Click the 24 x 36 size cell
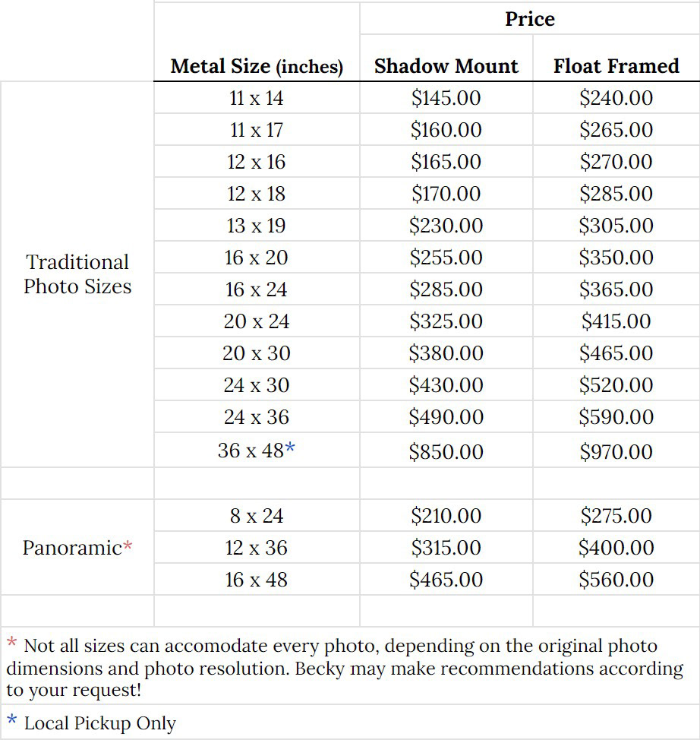This screenshot has height=740, width=700. click(x=257, y=417)
